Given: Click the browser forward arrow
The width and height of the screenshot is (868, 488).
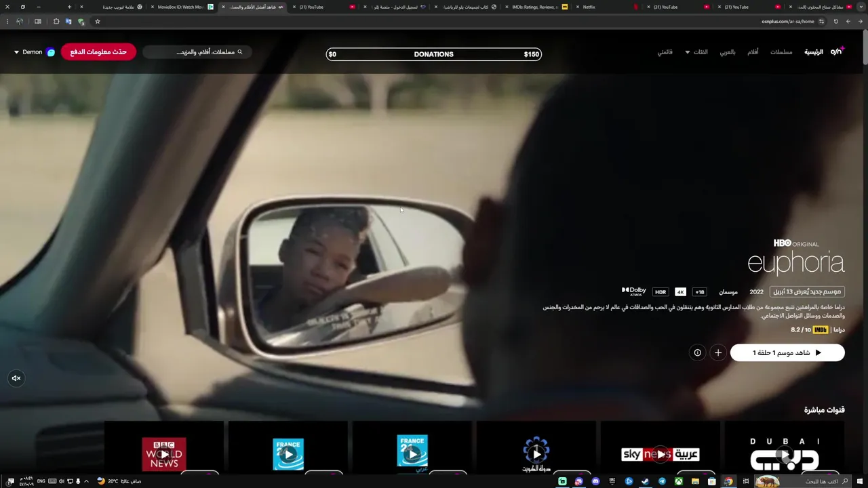Looking at the screenshot, I should click(848, 21).
